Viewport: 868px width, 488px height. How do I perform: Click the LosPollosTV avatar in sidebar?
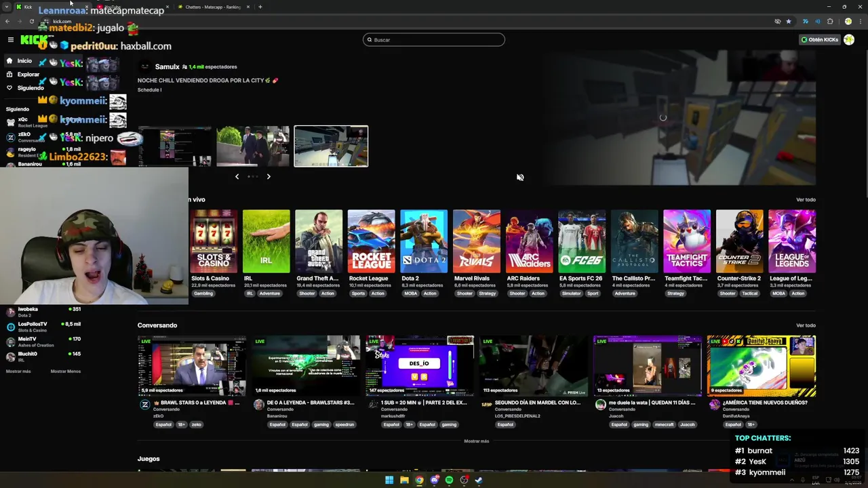point(10,327)
